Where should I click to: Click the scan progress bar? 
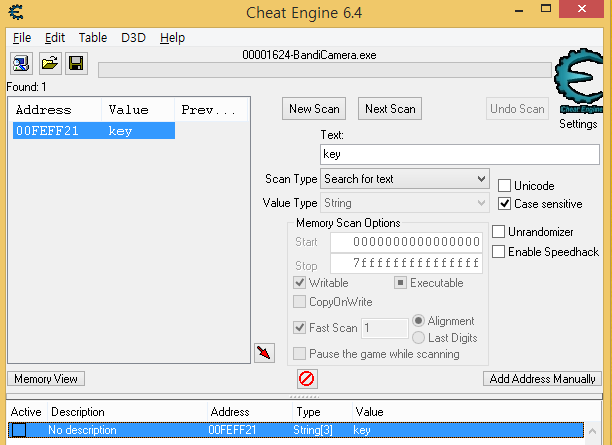point(325,70)
